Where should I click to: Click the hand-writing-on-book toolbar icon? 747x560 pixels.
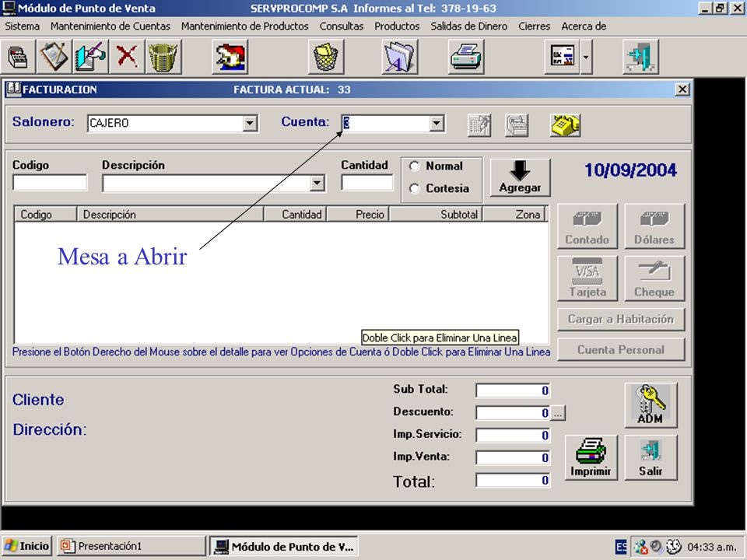pyautogui.click(x=90, y=57)
